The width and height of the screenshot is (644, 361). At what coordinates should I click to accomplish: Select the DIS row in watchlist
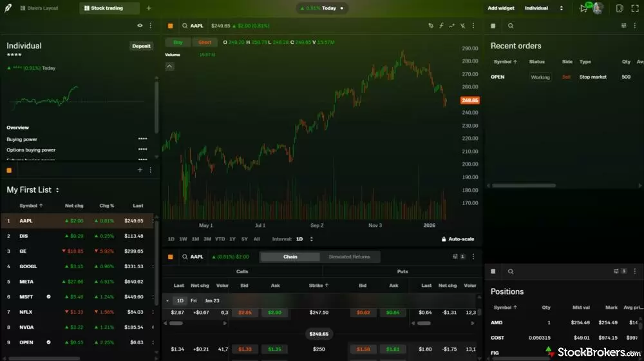(x=77, y=236)
